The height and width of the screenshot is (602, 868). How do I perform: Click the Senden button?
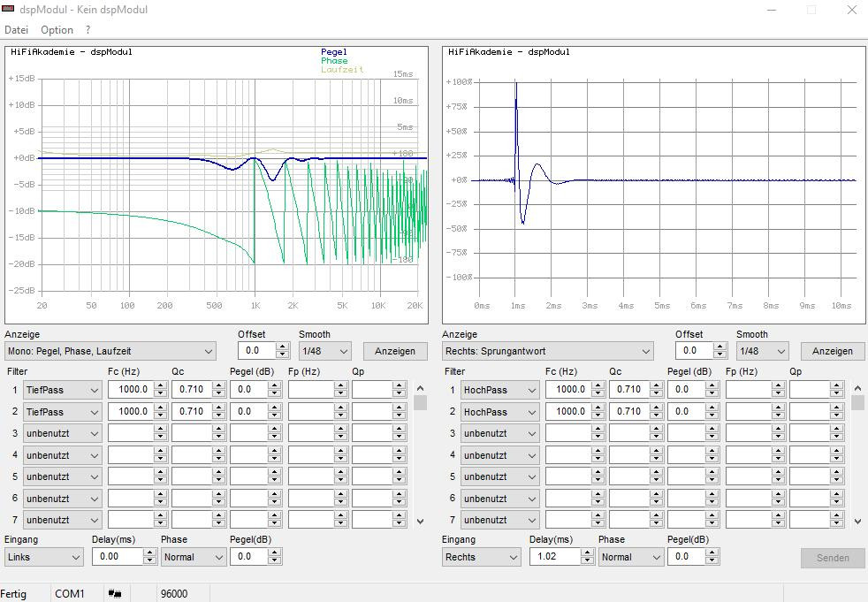point(832,558)
